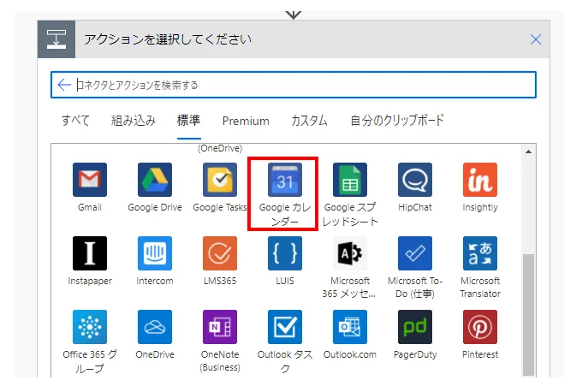582x392 pixels.
Task: Open the Pinterest connector
Action: coord(480,327)
